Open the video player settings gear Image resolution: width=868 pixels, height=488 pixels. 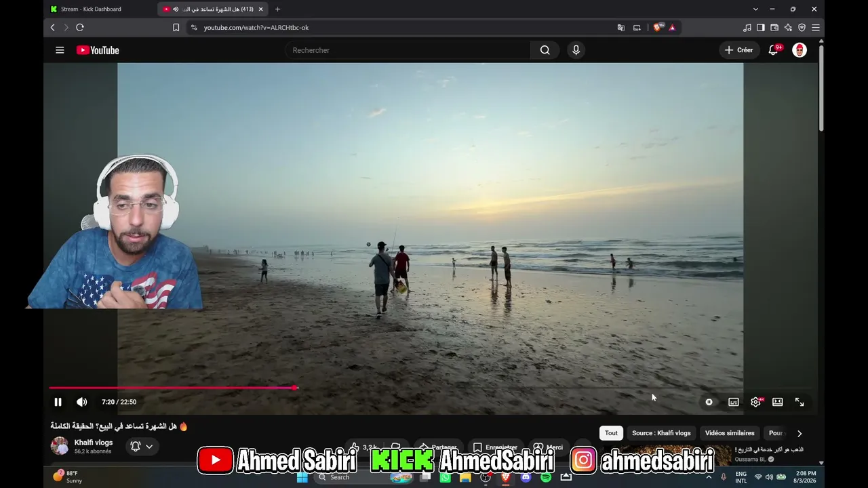(x=755, y=402)
